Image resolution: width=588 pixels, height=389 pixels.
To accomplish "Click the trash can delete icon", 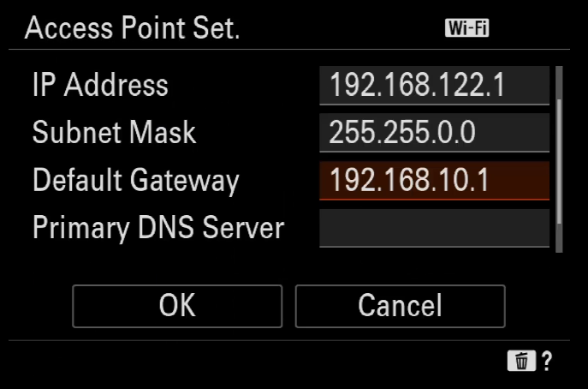I will 521,361.
